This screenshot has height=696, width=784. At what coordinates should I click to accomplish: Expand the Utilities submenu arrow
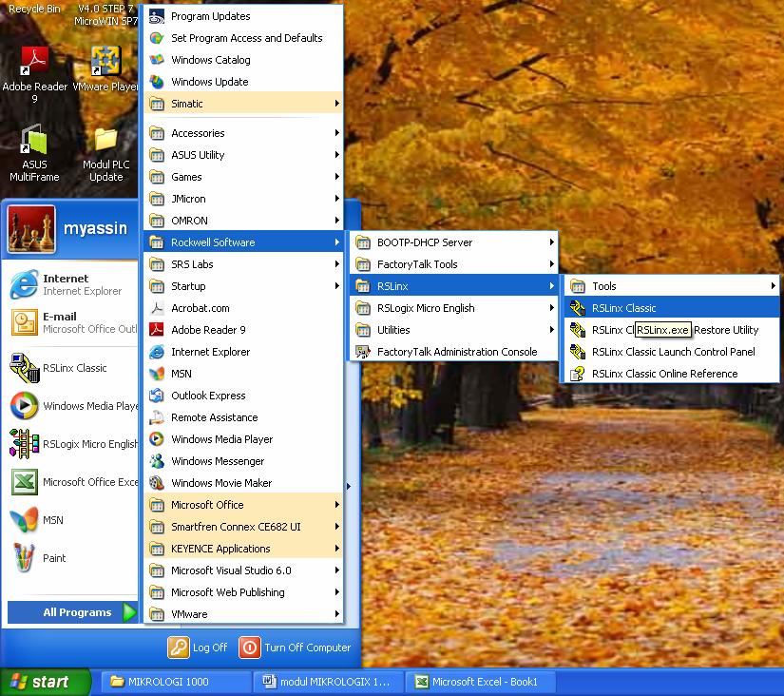[x=551, y=330]
